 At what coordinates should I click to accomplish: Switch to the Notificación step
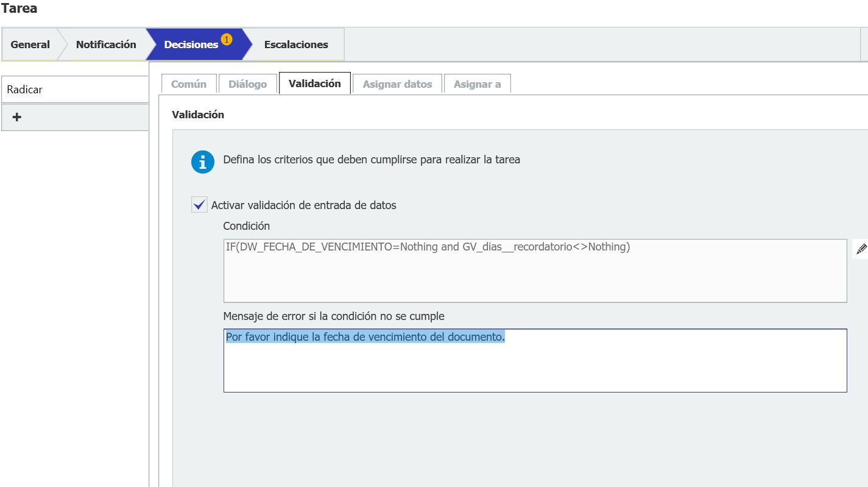pos(106,44)
